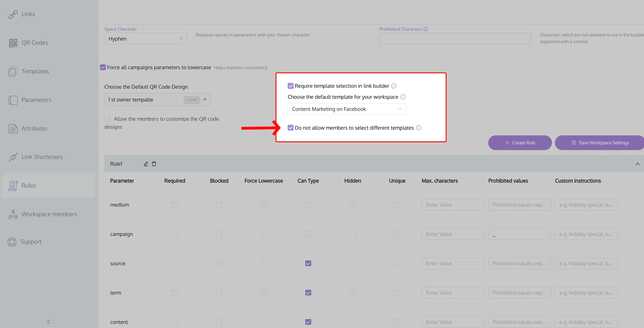Click info icon beside default template label

point(403,97)
